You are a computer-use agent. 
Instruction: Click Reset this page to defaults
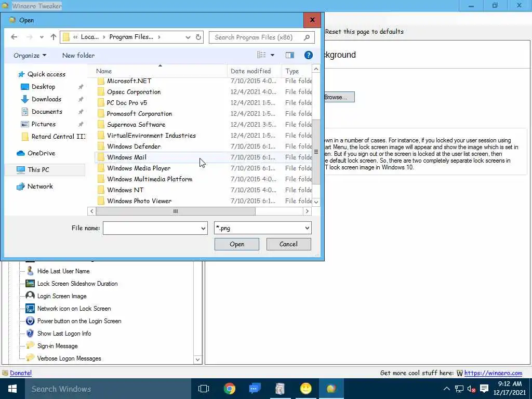pyautogui.click(x=364, y=32)
